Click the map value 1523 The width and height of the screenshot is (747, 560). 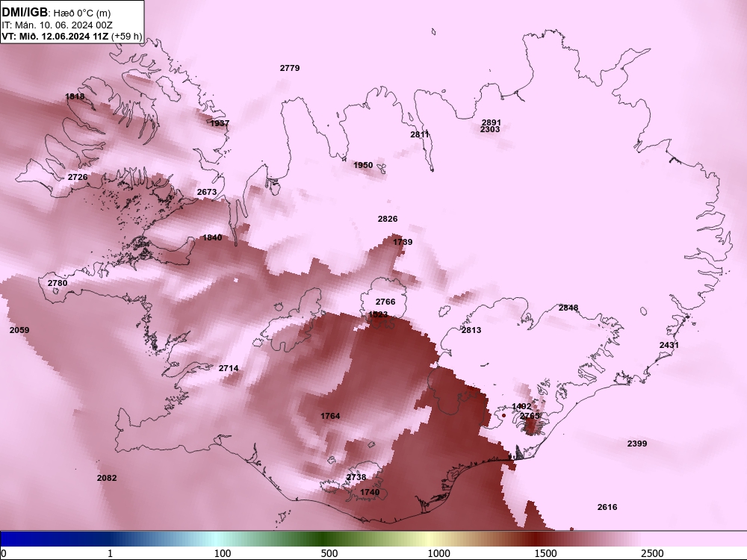coord(378,314)
